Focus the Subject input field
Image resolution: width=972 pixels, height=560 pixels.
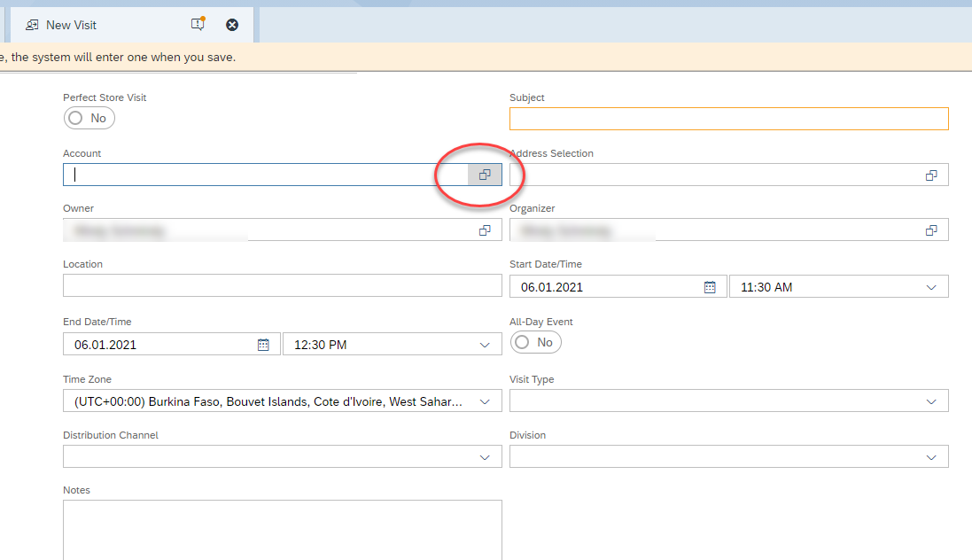coord(729,119)
